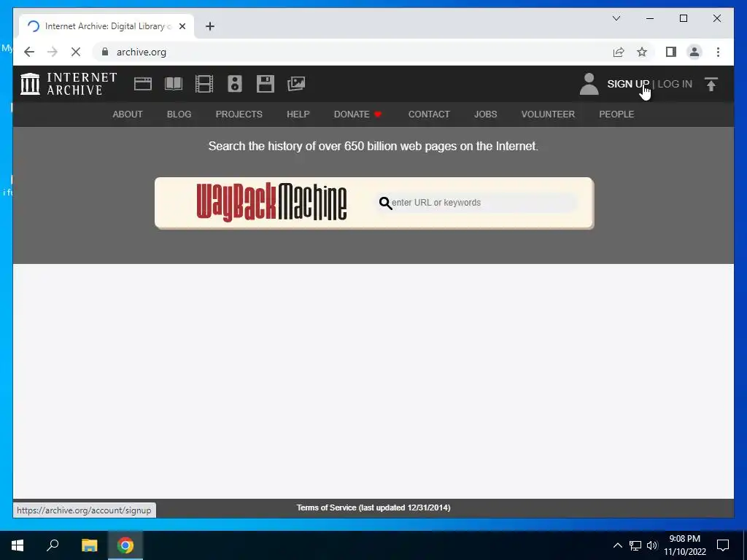
Task: Share this page icon in address bar
Action: click(x=619, y=52)
